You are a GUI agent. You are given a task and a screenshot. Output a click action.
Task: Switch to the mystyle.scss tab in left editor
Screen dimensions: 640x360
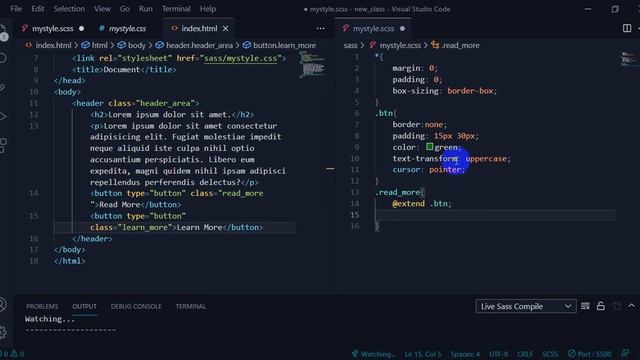[52, 29]
